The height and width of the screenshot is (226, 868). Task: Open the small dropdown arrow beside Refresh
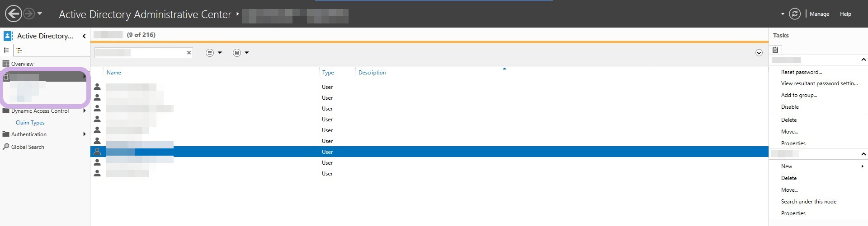(x=783, y=14)
